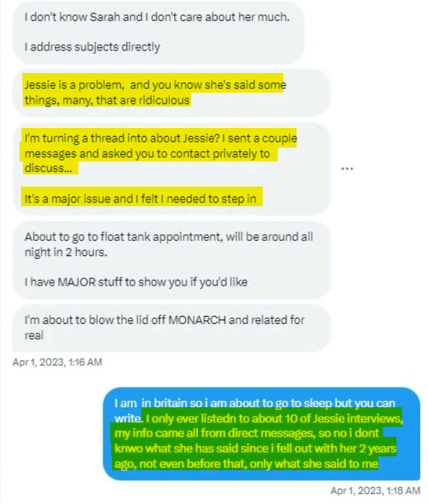The height and width of the screenshot is (504, 428).
Task: Click the 'Apr 1, 2023, 1:16 AM' timestamp
Action: click(x=57, y=362)
